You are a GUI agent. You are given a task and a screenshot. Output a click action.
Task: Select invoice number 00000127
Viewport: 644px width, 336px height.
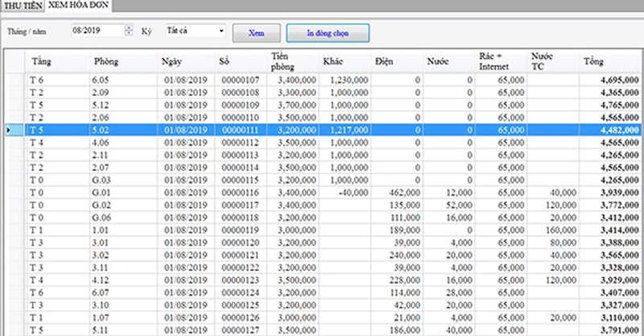(241, 330)
